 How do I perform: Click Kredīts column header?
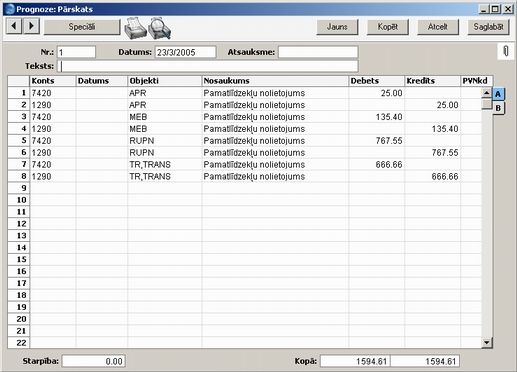[x=432, y=81]
